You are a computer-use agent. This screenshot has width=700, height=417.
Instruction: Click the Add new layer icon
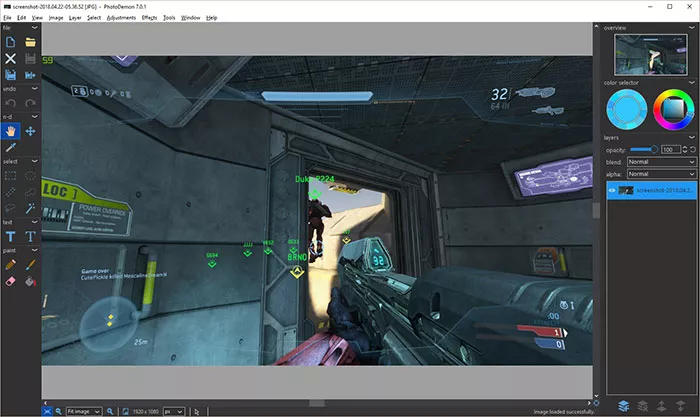[x=624, y=406]
